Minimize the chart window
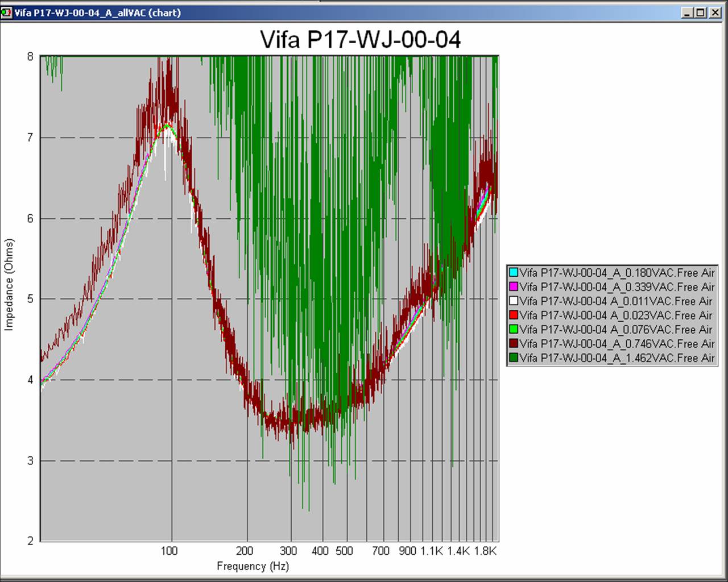The width and height of the screenshot is (728, 582). (x=688, y=13)
